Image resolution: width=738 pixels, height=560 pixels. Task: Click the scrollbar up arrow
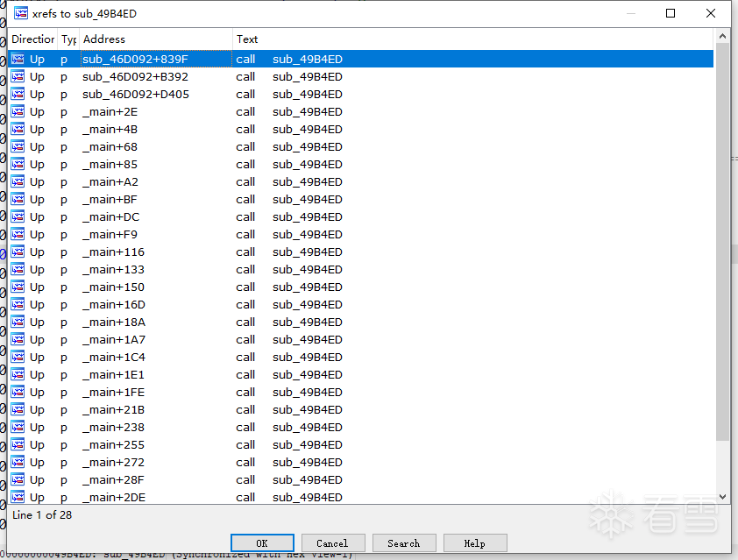722,36
